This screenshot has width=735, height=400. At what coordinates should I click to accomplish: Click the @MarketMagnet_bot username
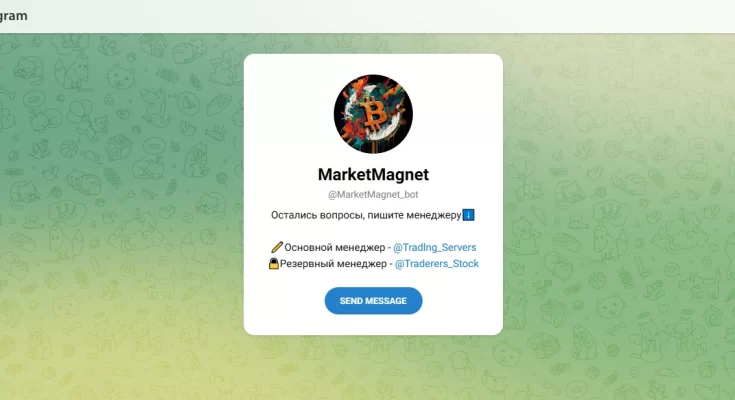coord(373,195)
